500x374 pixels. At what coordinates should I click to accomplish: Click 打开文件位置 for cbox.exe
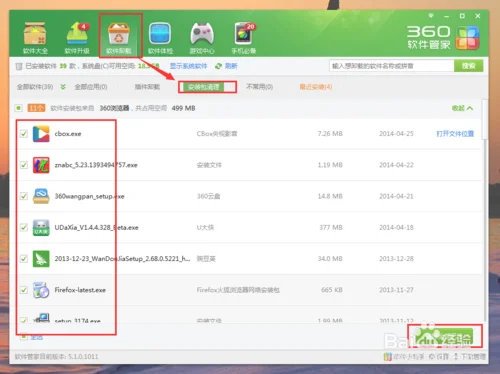click(455, 134)
